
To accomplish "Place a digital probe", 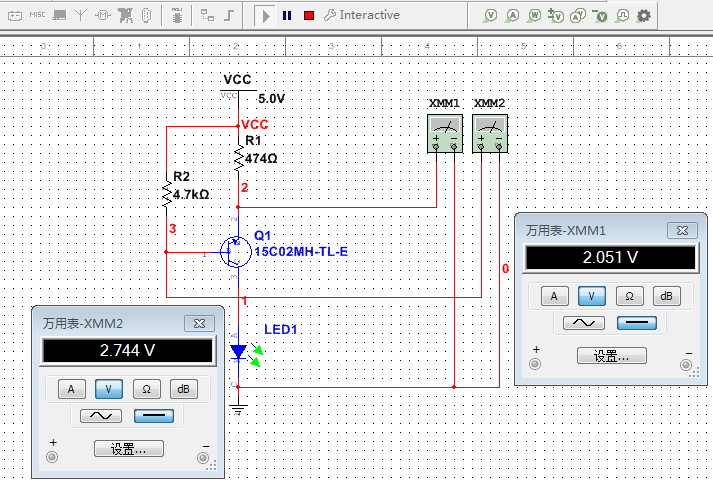I will pyautogui.click(x=622, y=15).
